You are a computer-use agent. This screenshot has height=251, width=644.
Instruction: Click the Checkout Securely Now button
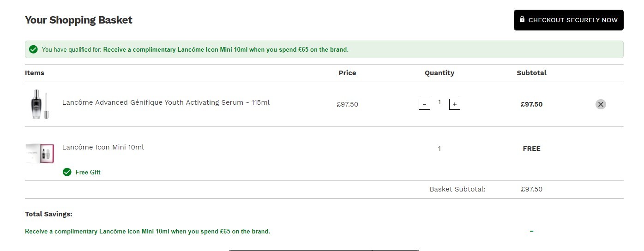pos(568,20)
